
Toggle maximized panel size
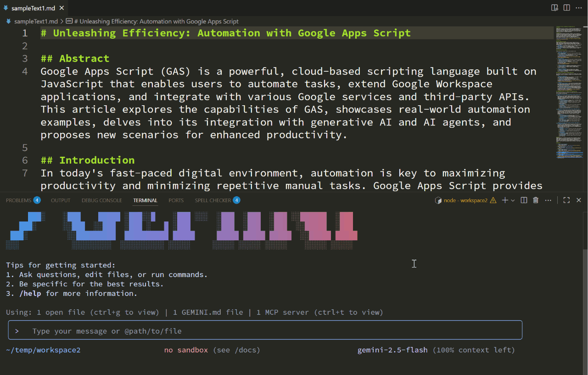point(566,200)
